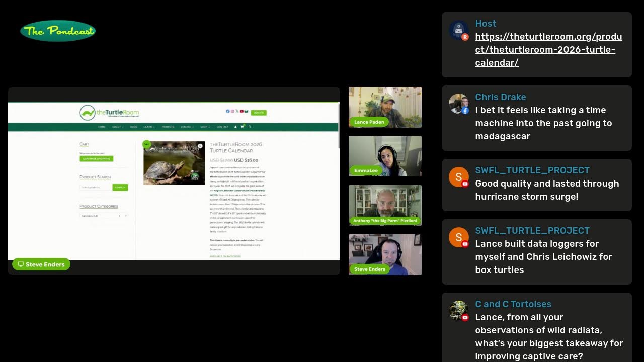Click the Available on Backorder link
The width and height of the screenshot is (644, 362).
225,256
